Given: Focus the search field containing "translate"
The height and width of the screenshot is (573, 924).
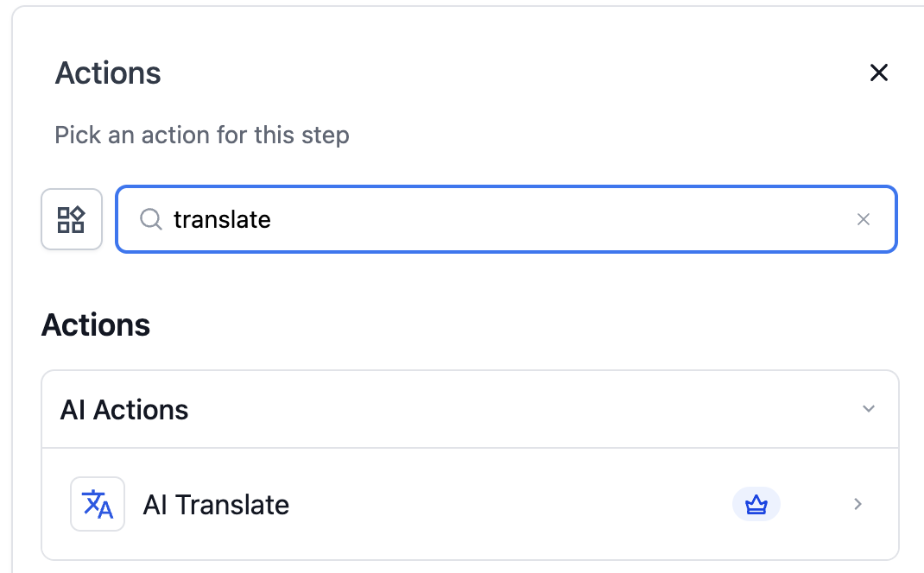Looking at the screenshot, I should pos(518,220).
